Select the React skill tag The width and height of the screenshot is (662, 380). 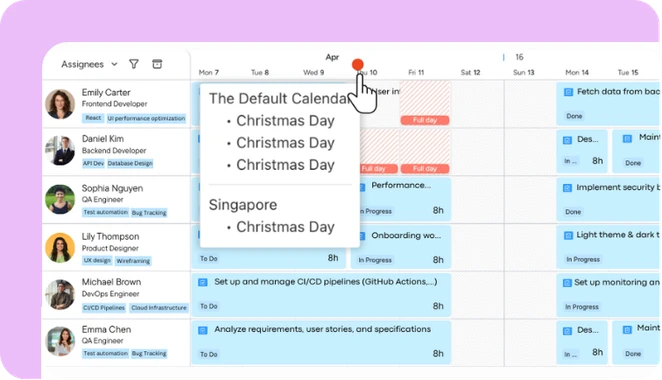coord(93,118)
